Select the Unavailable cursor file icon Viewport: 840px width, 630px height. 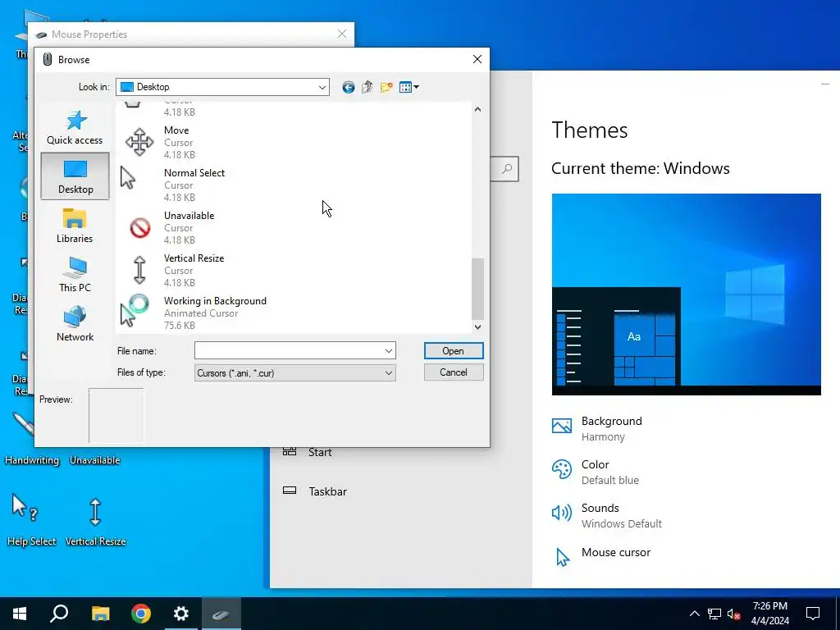[139, 228]
